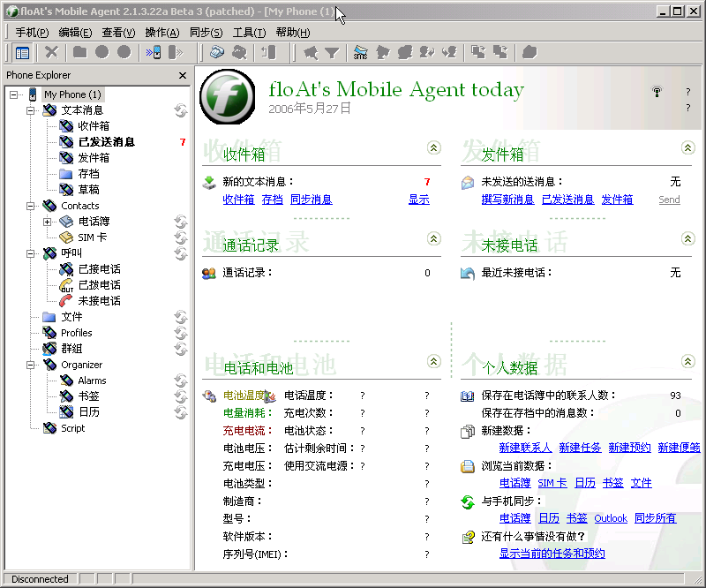Collapse the My Phone (1) tree node
Viewport: 706px width, 588px height.
[x=13, y=94]
